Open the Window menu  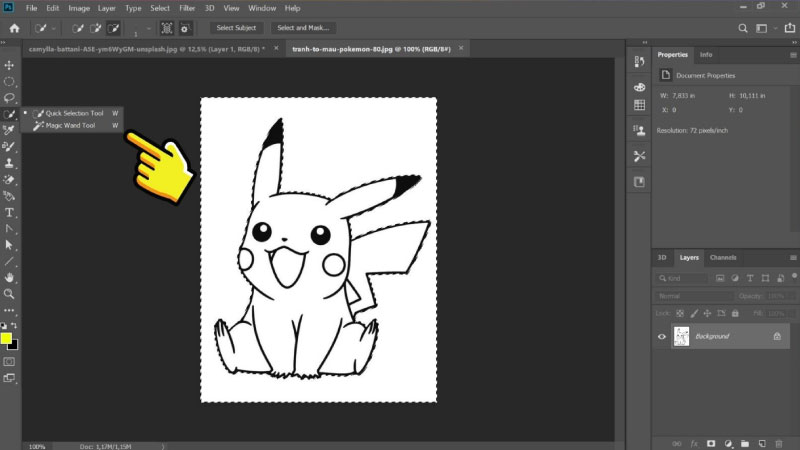[262, 8]
